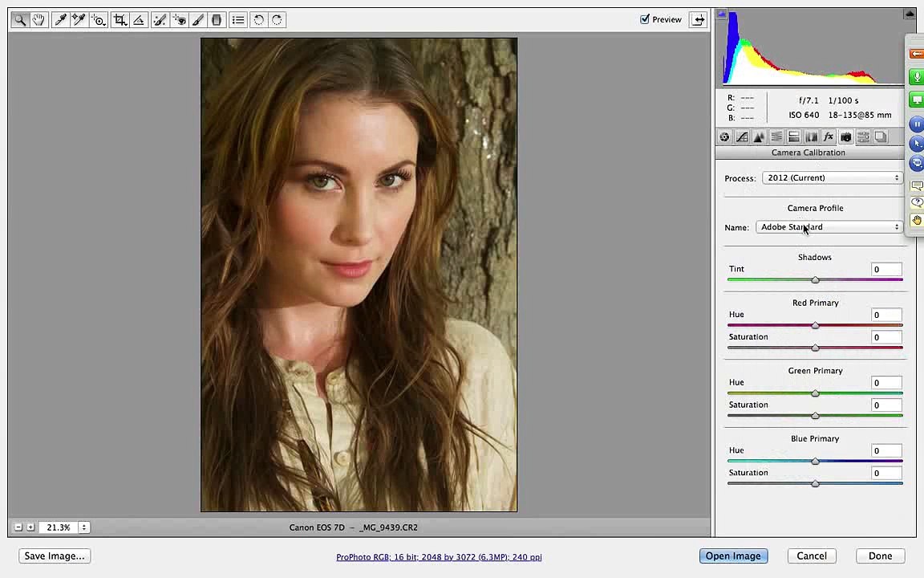924x578 pixels.
Task: Switch to the Detail panel tab
Action: pos(759,136)
